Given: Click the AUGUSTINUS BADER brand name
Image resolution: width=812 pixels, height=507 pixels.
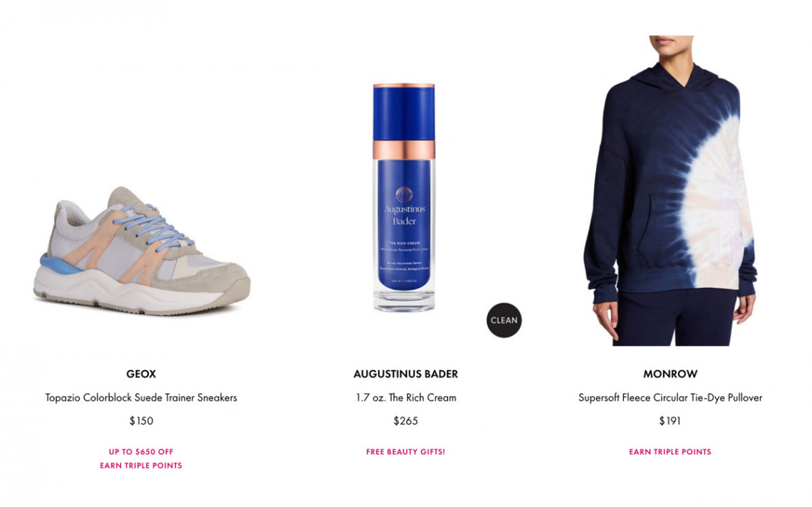Looking at the screenshot, I should coord(405,374).
